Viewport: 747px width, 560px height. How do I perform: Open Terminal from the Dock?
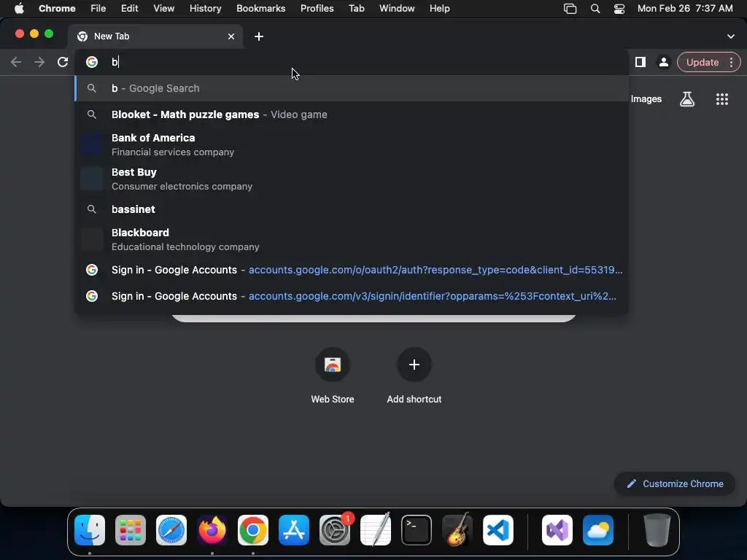pos(417,530)
